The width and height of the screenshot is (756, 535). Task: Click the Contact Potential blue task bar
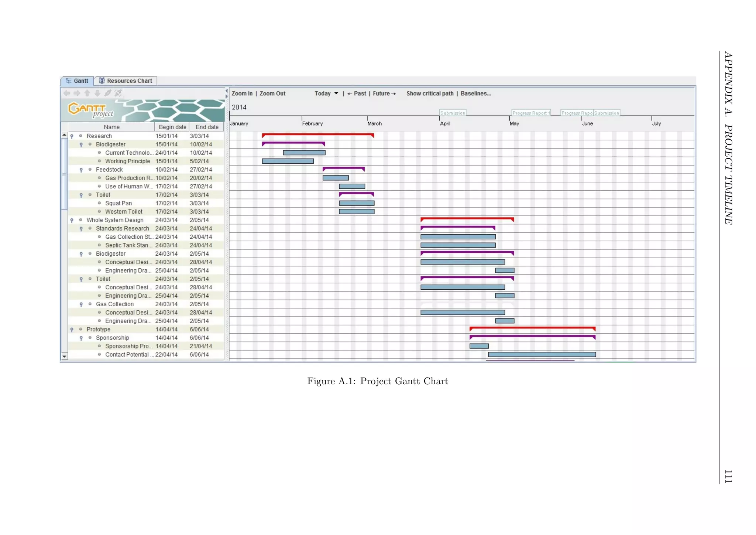pyautogui.click(x=542, y=355)
